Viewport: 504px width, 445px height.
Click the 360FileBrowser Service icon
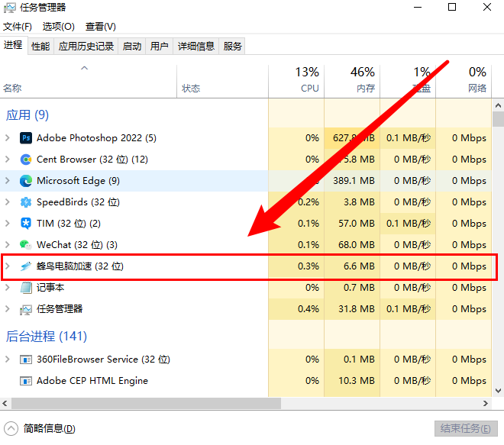click(26, 360)
